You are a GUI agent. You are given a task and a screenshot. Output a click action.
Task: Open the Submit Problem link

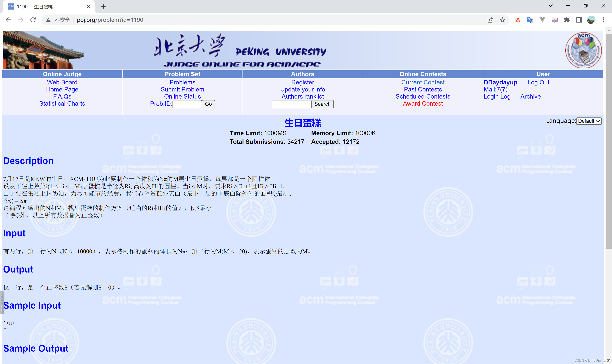coord(182,90)
